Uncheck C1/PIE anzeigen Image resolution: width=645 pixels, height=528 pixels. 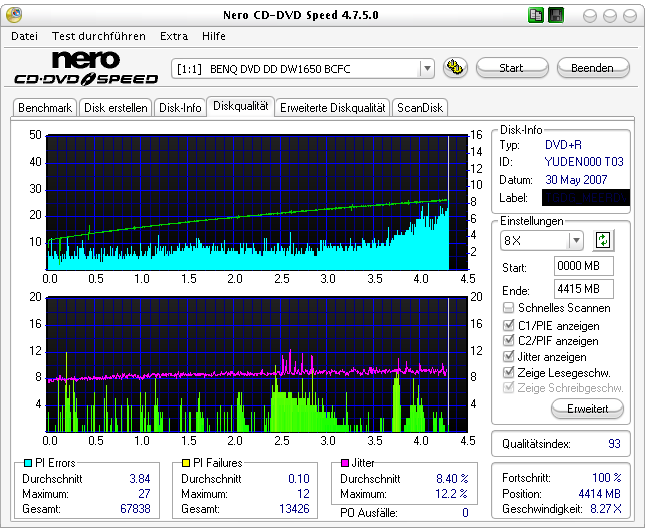pos(508,325)
